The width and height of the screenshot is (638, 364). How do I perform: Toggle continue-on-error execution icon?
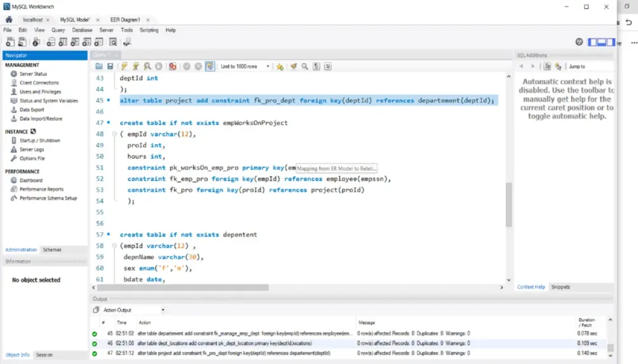point(172,66)
